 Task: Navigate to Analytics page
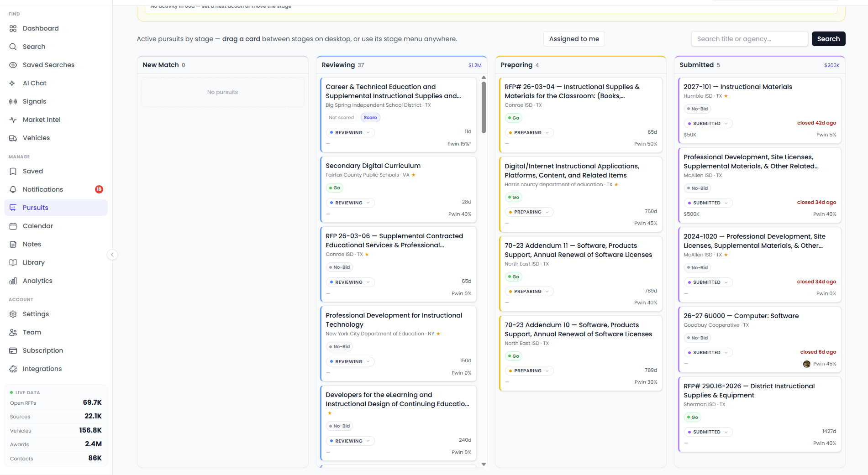56,281
